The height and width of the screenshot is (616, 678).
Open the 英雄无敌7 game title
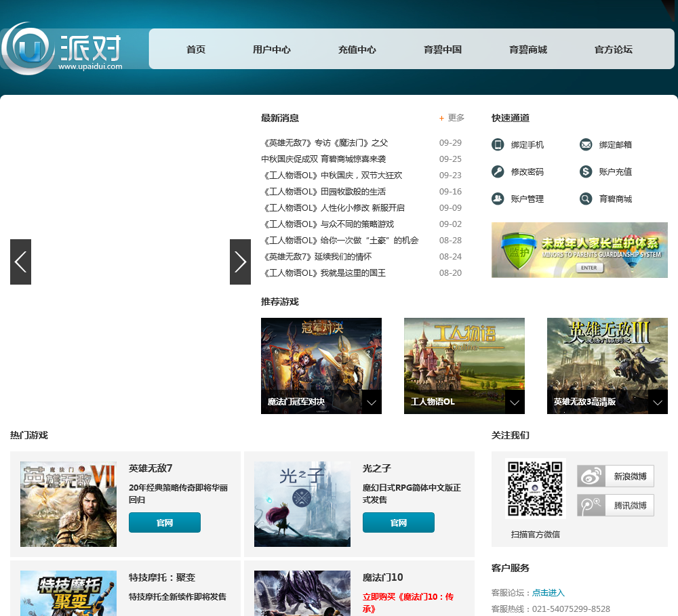(151, 468)
